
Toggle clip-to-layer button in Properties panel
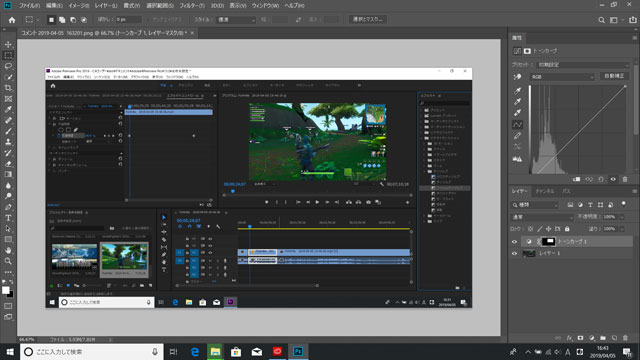pyautogui.click(x=576, y=179)
